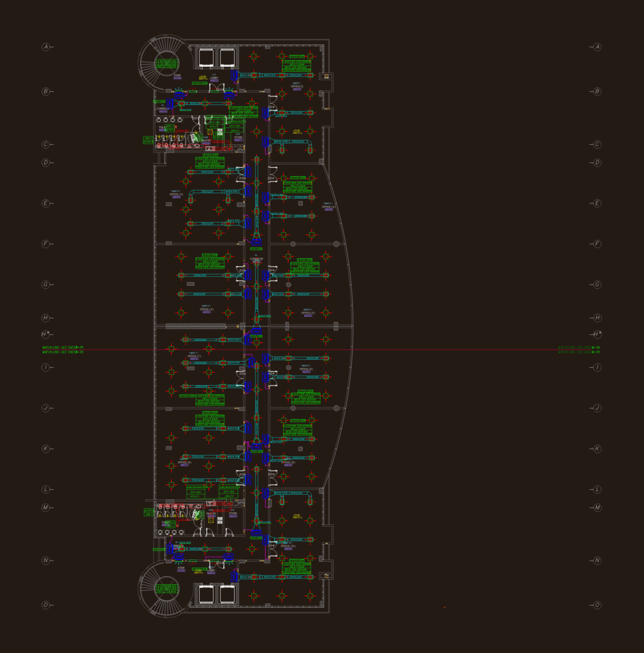Click grid bubble D on the left margin

click(x=45, y=163)
